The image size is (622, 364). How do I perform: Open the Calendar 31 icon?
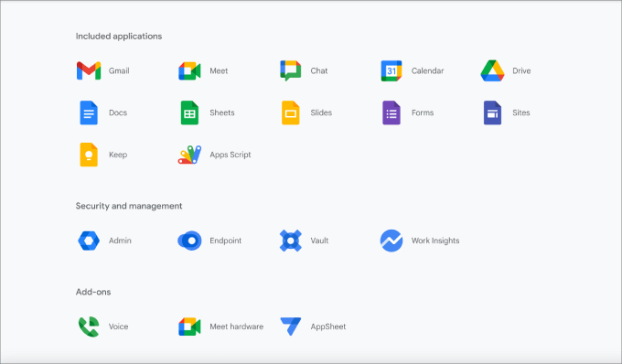point(391,71)
